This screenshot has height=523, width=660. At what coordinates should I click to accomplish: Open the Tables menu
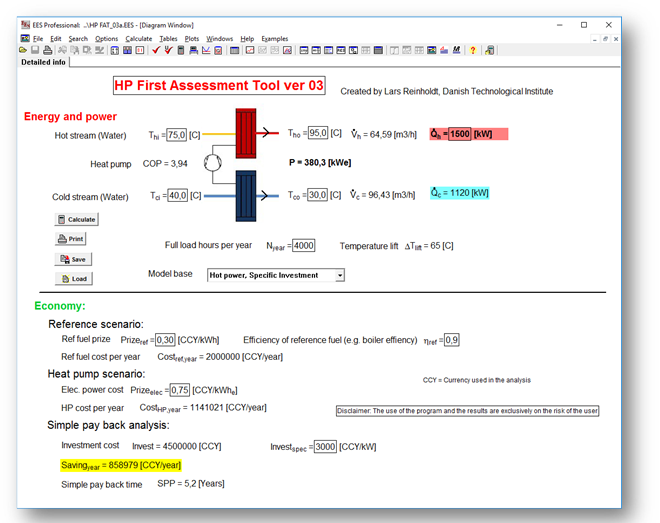click(x=168, y=38)
